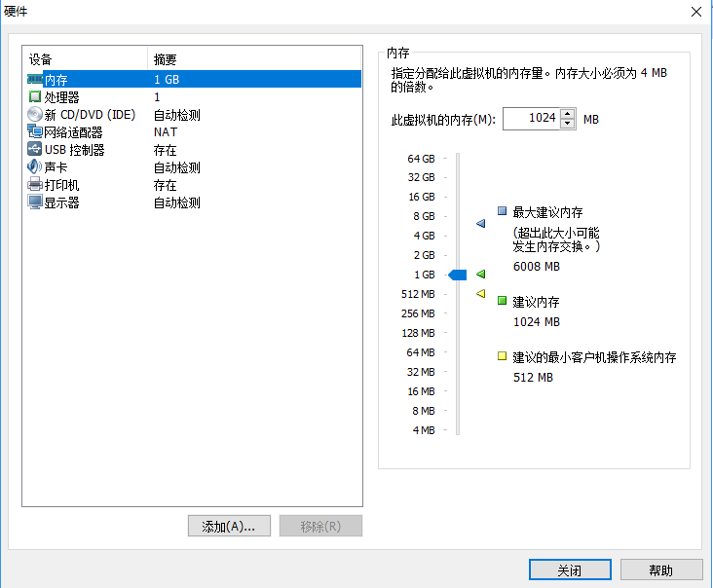Image resolution: width=713 pixels, height=588 pixels.
Task: Click the 设备 column header
Action: point(85,59)
